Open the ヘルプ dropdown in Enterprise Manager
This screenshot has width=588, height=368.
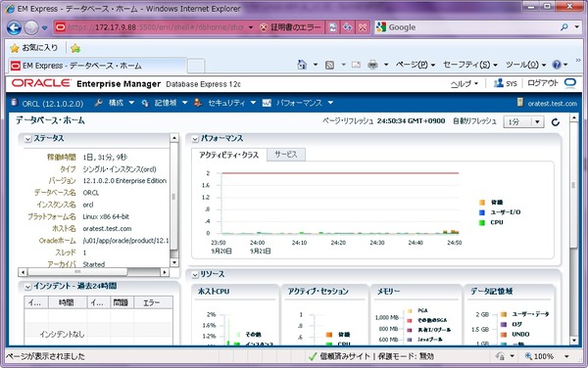pos(465,83)
